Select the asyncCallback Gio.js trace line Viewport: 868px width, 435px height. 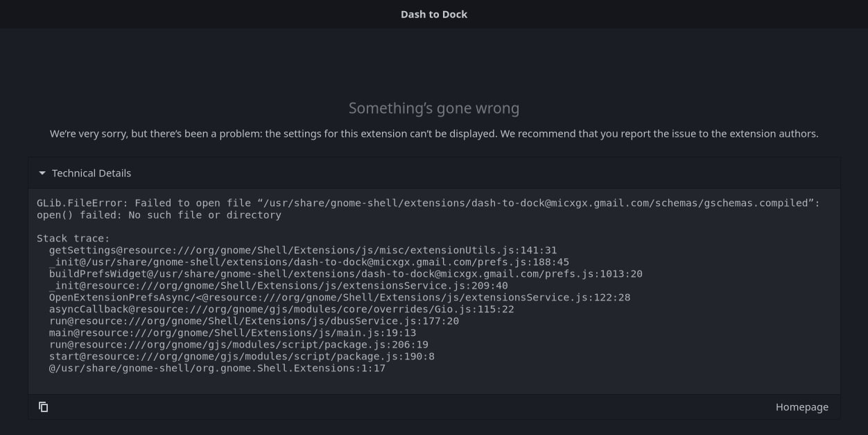[281, 309]
